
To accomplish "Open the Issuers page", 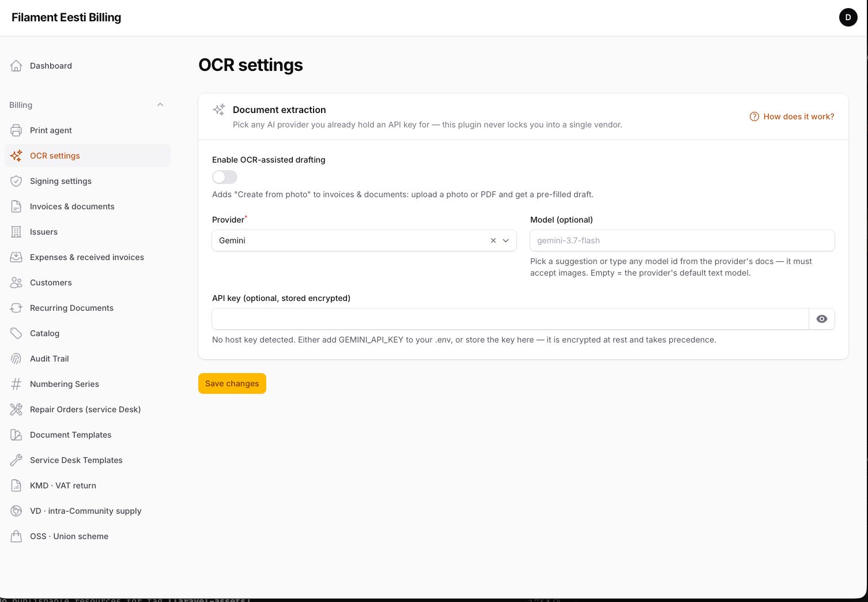I will [x=88, y=232].
